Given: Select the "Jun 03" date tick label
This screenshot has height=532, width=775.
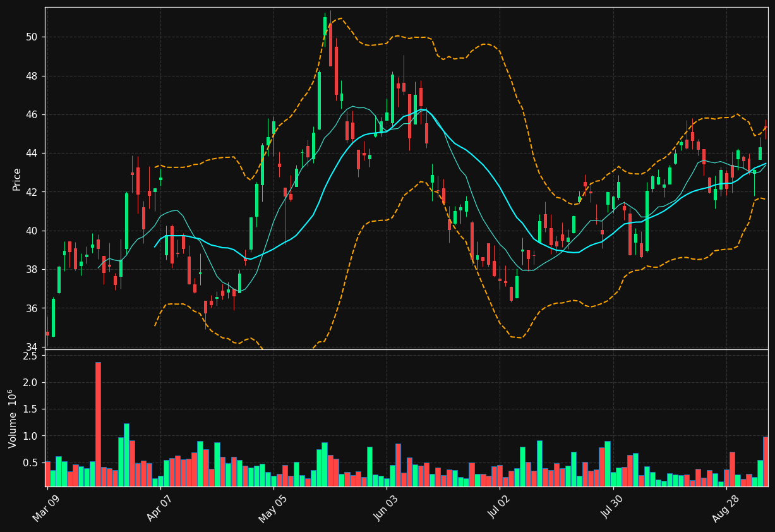Looking at the screenshot, I should click(387, 509).
